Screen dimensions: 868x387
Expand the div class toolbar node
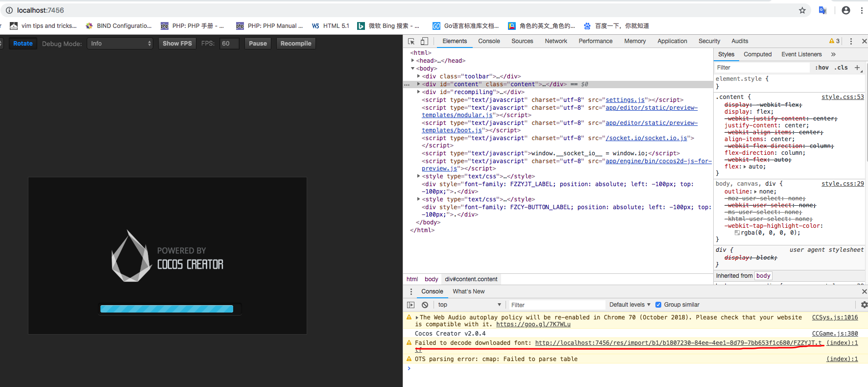(419, 76)
